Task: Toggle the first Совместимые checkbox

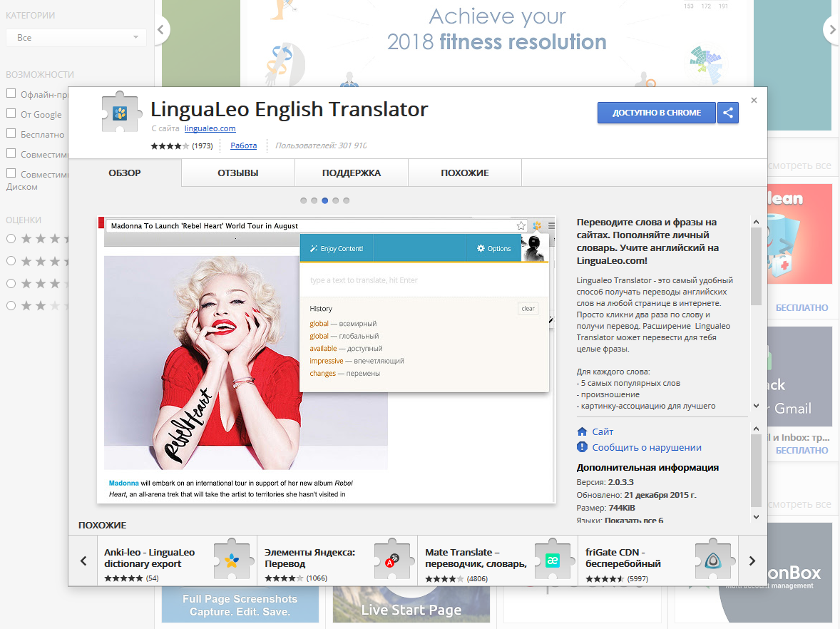Action: click(11, 153)
